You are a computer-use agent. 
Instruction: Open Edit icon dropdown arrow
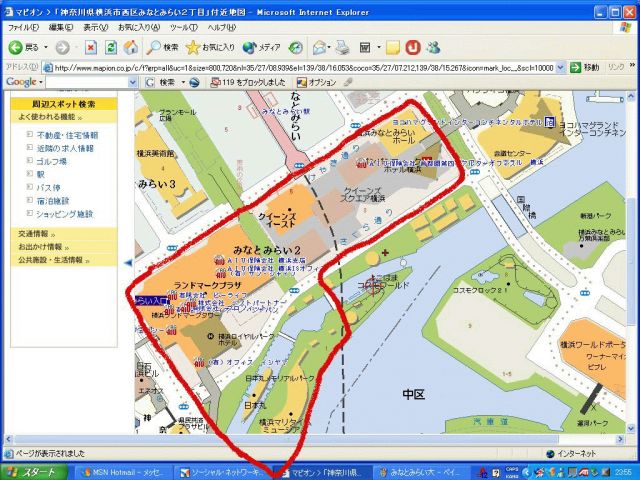click(x=378, y=48)
